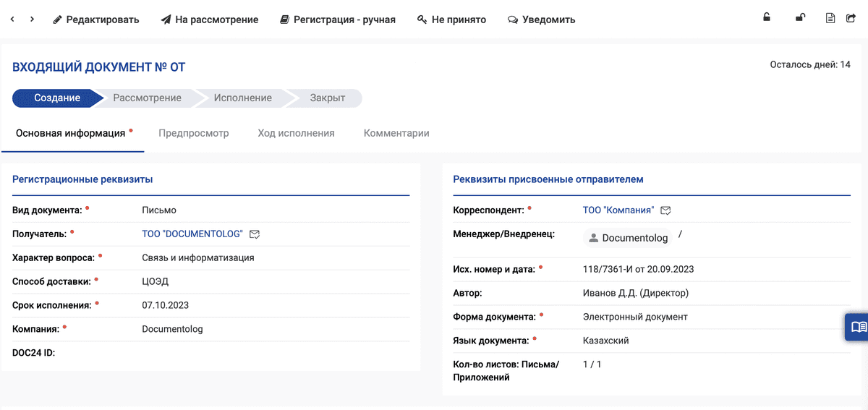
Task: Send document via На рассмотрение
Action: tap(209, 20)
